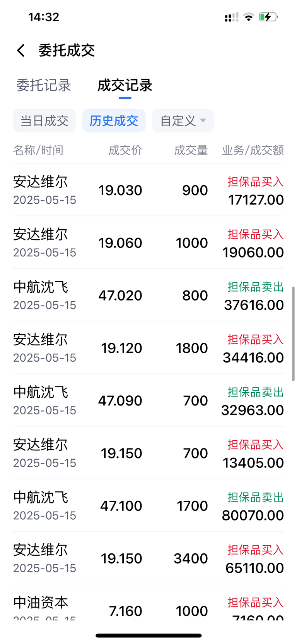The height and width of the screenshot is (644, 297).
Task: Choose the 历史成交 filter
Action: click(114, 121)
